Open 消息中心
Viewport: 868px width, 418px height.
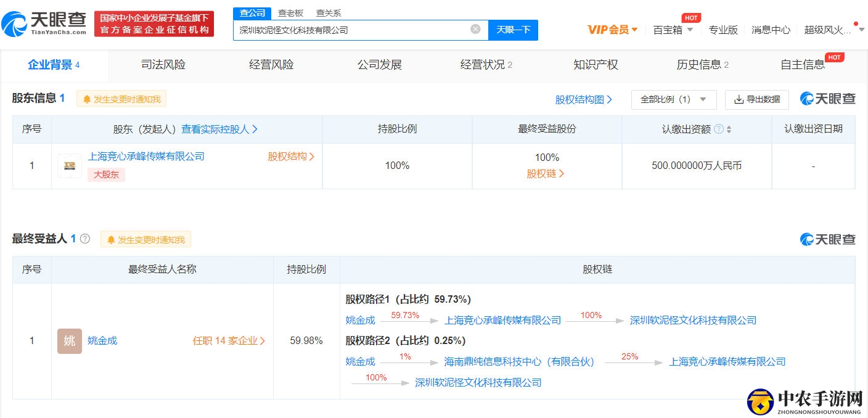point(771,30)
